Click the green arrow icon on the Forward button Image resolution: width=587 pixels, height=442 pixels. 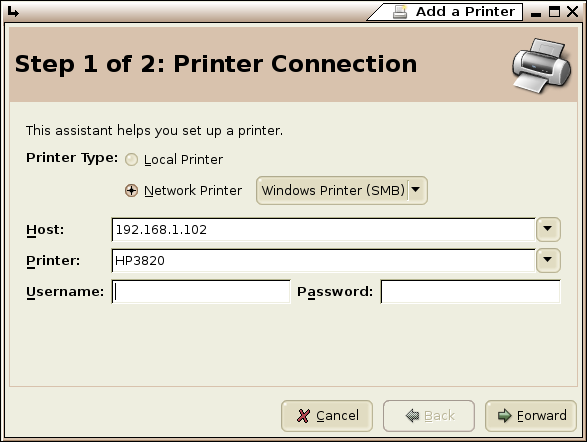[x=504, y=415]
